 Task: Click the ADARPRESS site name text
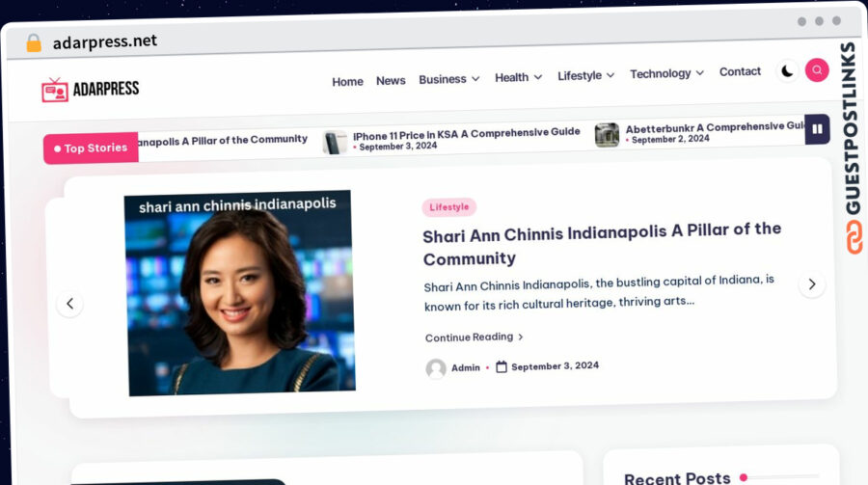106,89
